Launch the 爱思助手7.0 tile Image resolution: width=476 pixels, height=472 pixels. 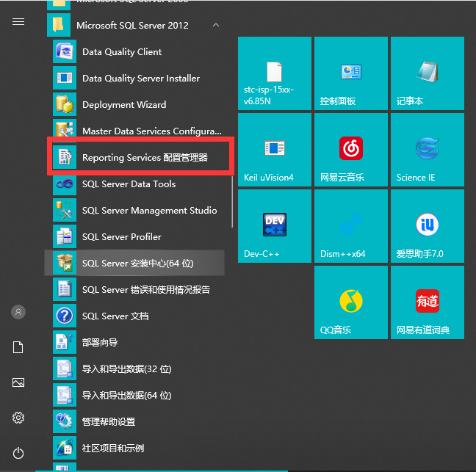coord(428,226)
